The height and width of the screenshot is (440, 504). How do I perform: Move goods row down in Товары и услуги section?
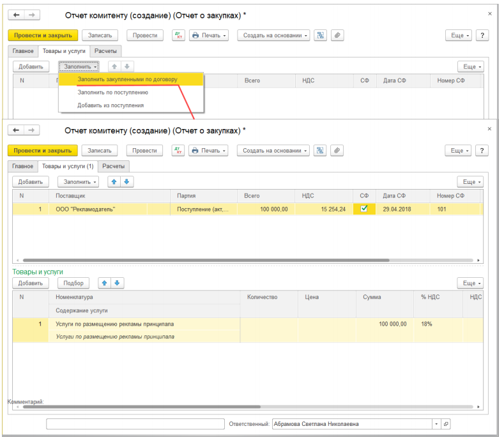[118, 283]
